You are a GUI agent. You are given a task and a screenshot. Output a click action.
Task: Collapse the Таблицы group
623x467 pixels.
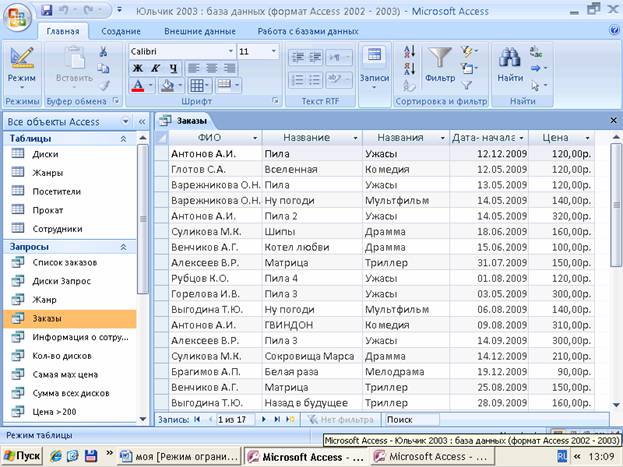(x=124, y=139)
